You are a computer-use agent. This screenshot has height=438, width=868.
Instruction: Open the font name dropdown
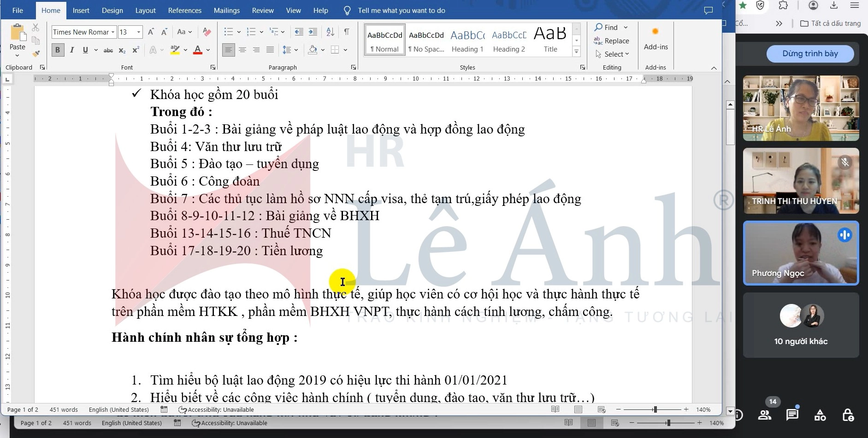tap(112, 32)
